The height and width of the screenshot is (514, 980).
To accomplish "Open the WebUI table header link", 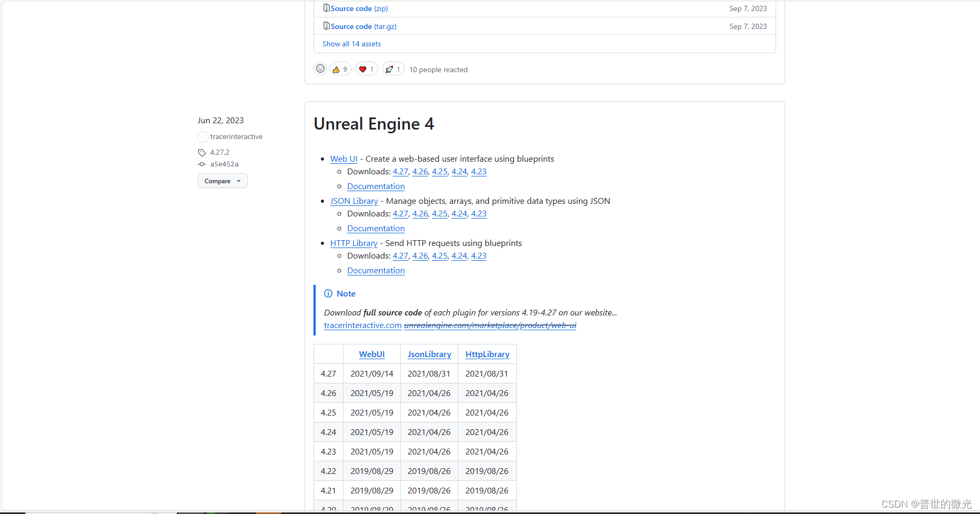I will pyautogui.click(x=372, y=354).
